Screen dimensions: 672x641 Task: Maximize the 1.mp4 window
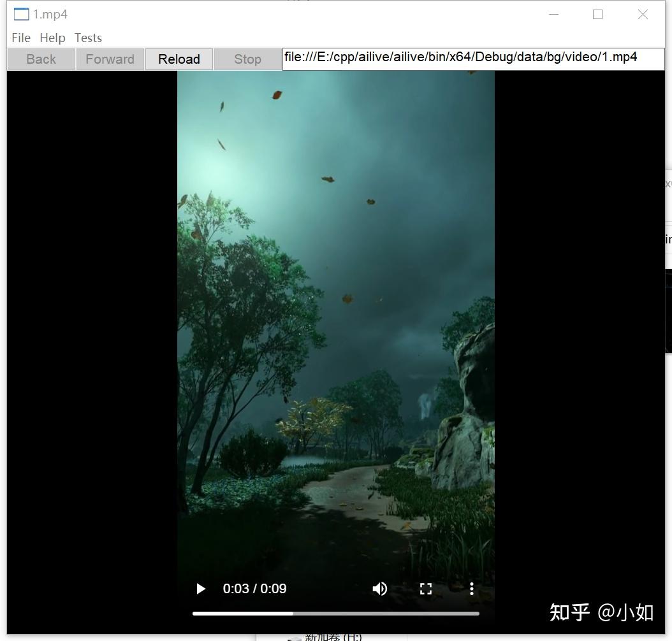tap(598, 14)
